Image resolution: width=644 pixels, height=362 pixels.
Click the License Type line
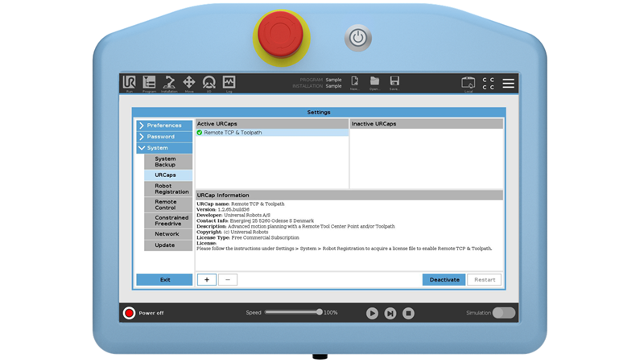[248, 237]
